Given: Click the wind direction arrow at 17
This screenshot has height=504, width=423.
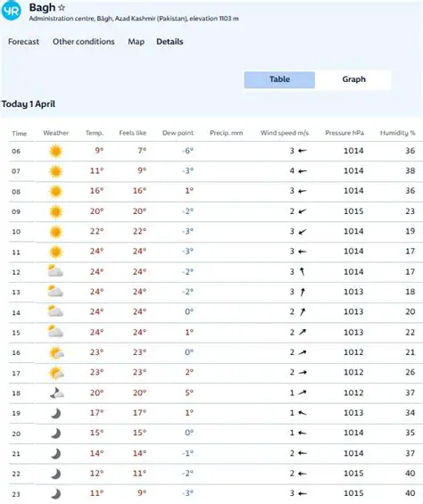Looking at the screenshot, I should point(302,373).
